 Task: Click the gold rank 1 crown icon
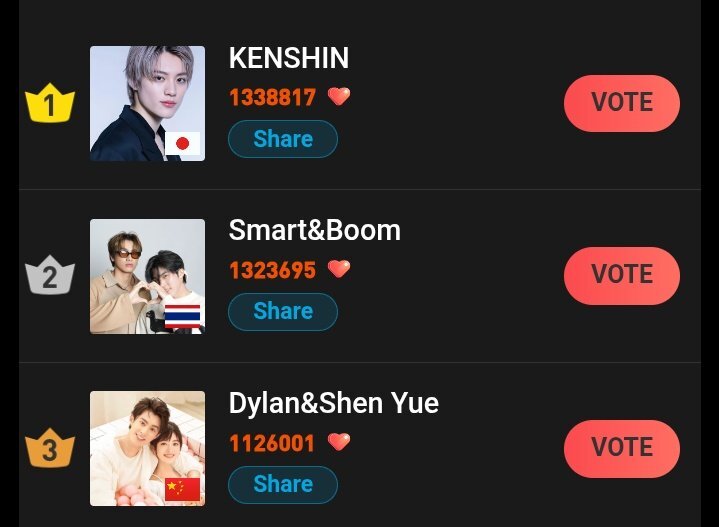pyautogui.click(x=50, y=103)
